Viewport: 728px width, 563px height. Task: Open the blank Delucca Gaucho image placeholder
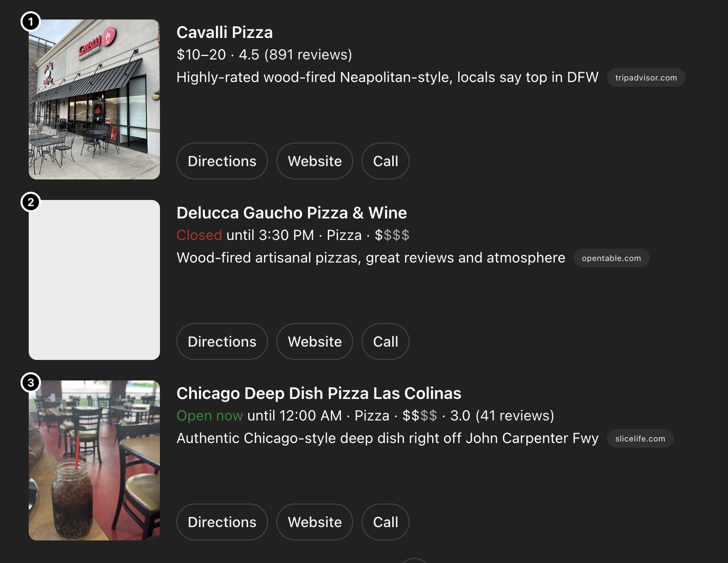click(94, 280)
